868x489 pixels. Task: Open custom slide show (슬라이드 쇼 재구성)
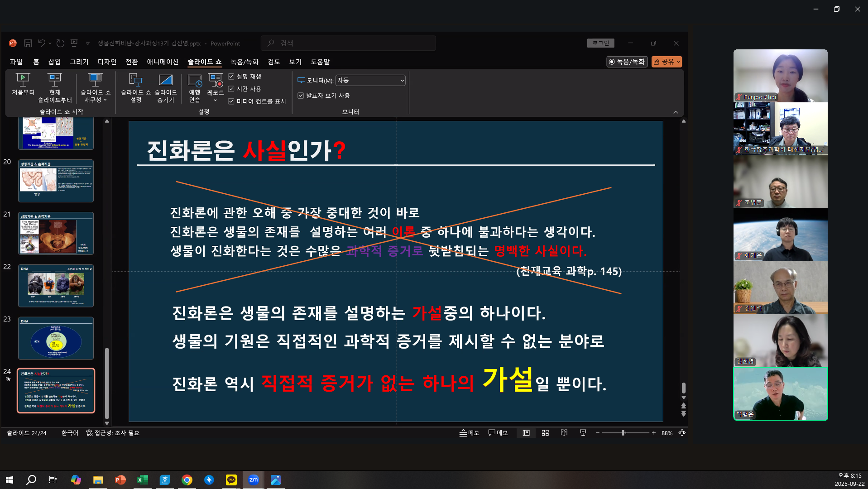coord(96,88)
